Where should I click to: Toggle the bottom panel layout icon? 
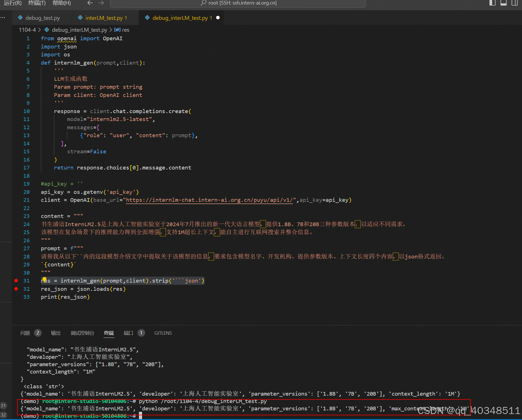[x=504, y=3]
